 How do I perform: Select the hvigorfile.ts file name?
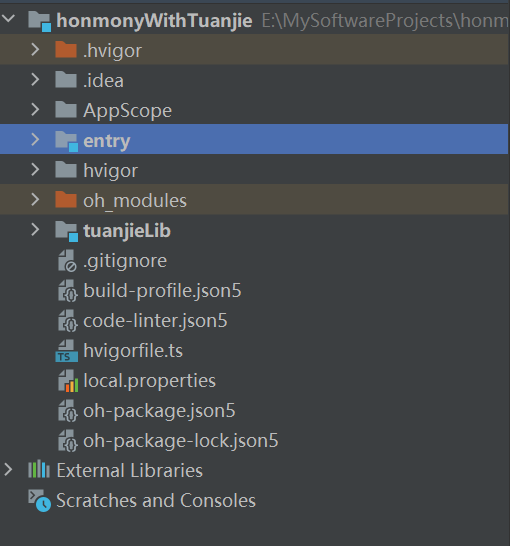coord(133,351)
